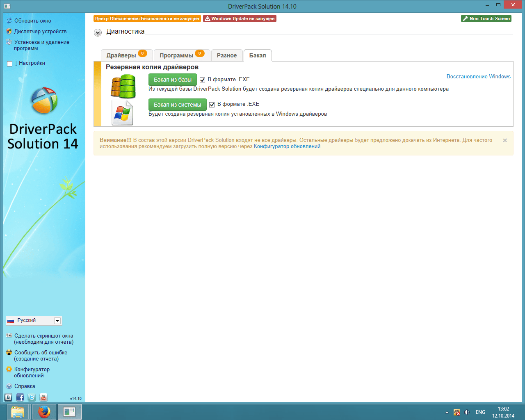Open File Explorer from taskbar
This screenshot has height=420, width=525.
pos(18,412)
